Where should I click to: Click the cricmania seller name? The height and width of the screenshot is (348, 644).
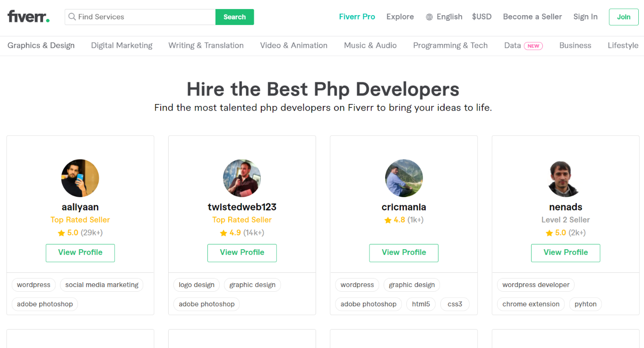click(404, 207)
